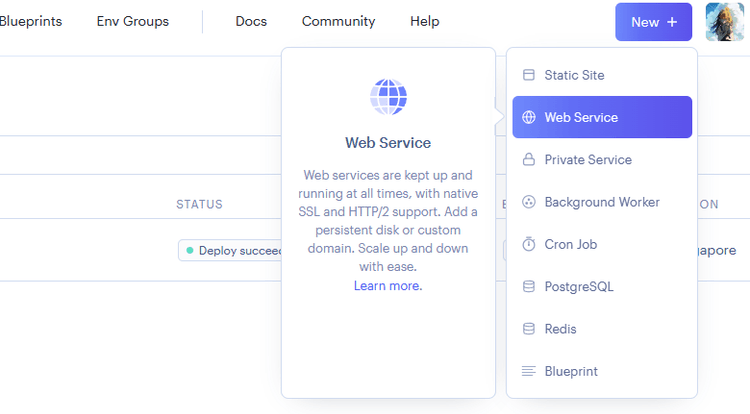
Task: Toggle the New dropdown button
Action: pos(653,22)
